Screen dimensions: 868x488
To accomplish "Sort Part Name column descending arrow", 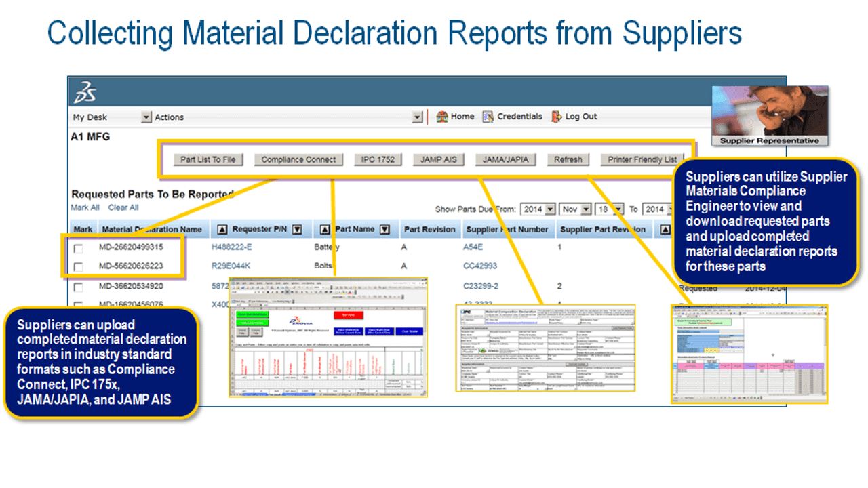I will click(384, 230).
